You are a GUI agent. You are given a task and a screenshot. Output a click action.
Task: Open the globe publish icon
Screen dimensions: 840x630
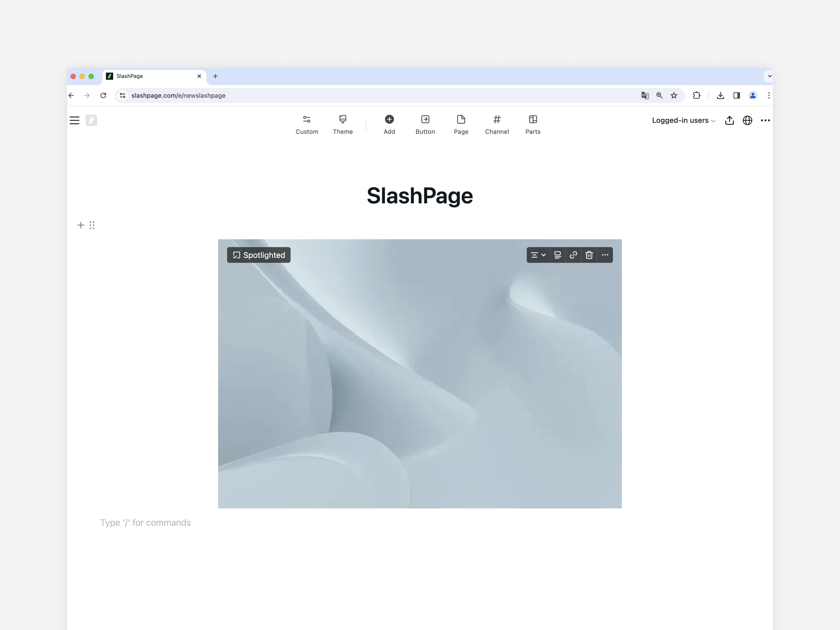coord(747,120)
